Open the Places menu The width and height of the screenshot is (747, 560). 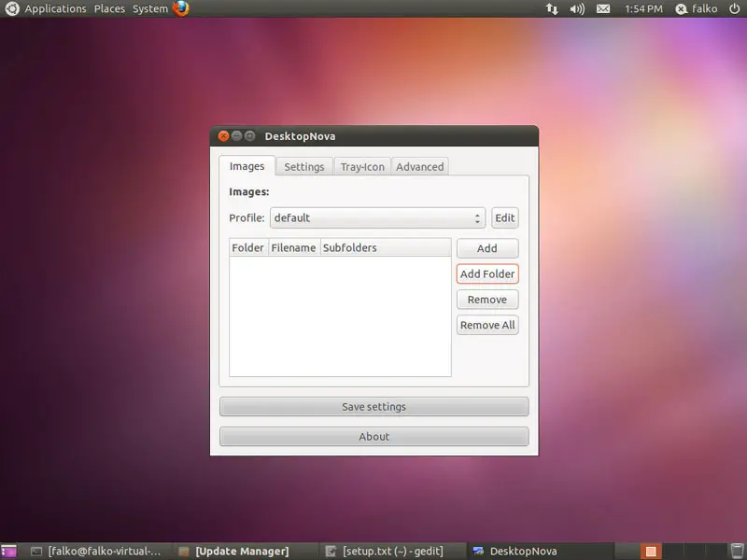pos(109,8)
